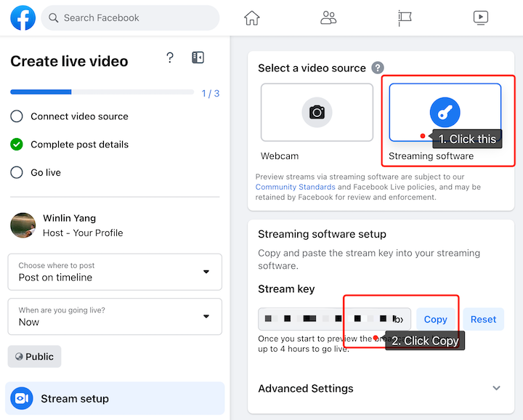The image size is (523, 420).
Task: Click the setup progress bar
Action: 102,92
